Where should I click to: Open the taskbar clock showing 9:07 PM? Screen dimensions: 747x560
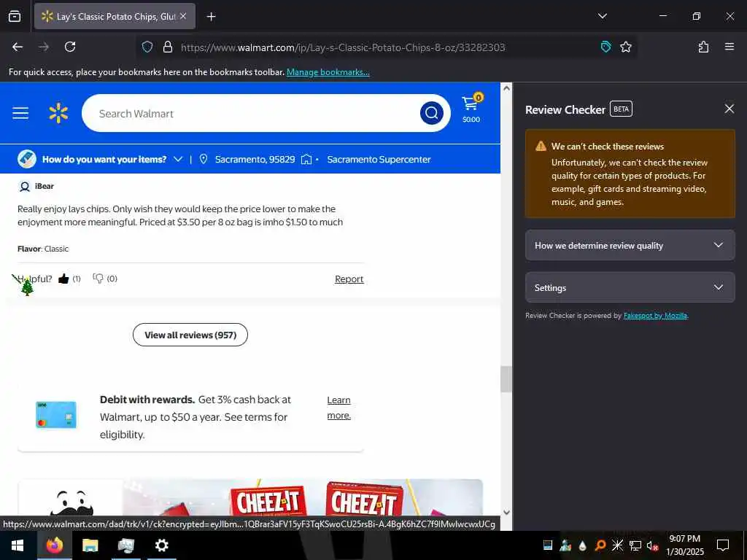(x=684, y=545)
